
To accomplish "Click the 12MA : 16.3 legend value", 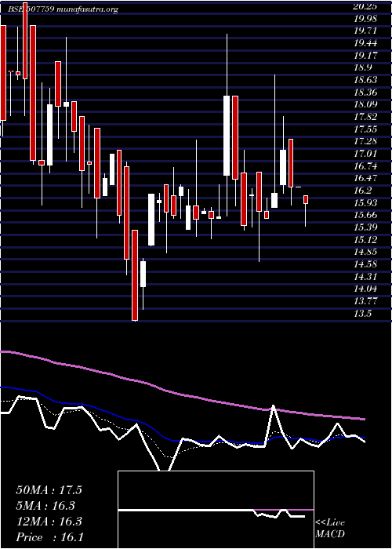I will (49, 522).
